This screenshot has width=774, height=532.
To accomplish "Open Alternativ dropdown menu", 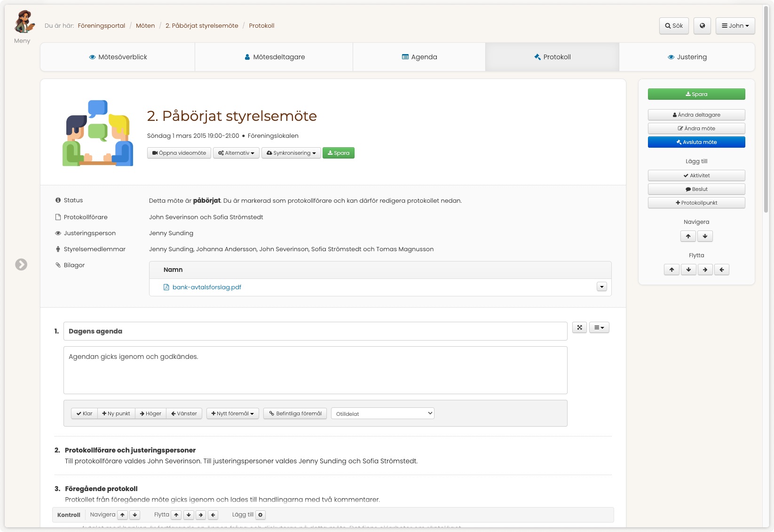I will [236, 153].
